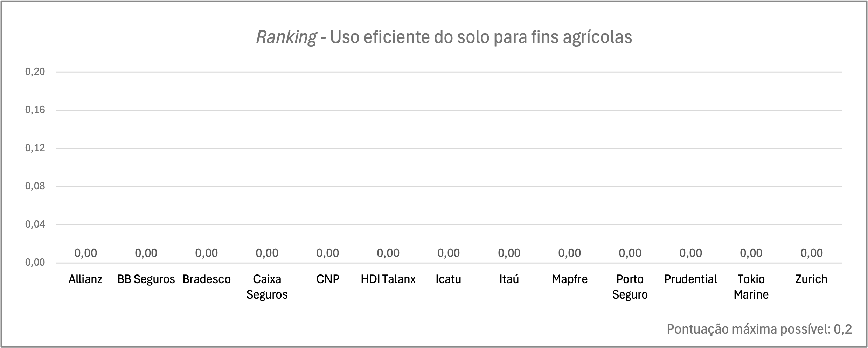Select the 0,04 vertical axis tick label
The width and height of the screenshot is (868, 348).
click(35, 224)
